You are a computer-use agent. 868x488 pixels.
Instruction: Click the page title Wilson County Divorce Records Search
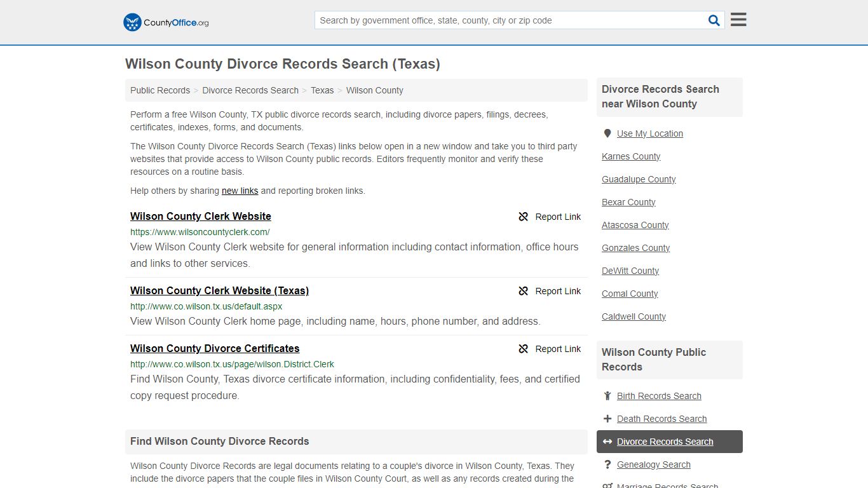pos(283,64)
